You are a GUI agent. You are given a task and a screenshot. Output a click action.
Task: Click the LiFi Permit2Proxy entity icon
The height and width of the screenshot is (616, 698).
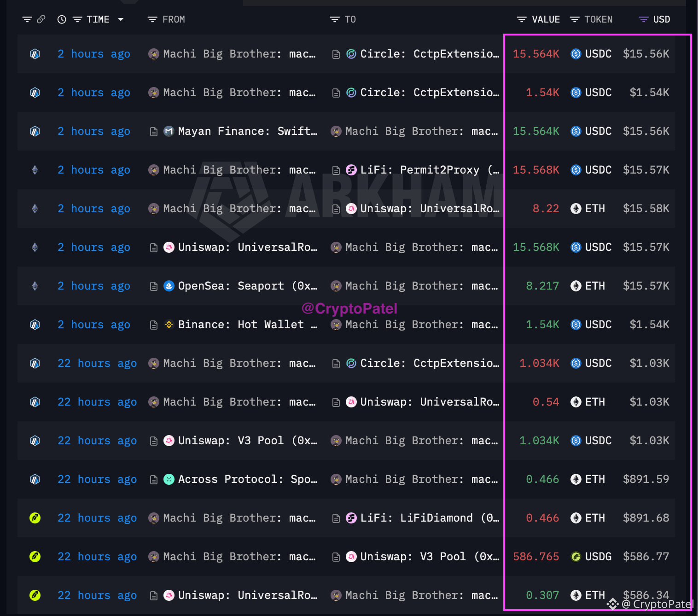tap(351, 170)
